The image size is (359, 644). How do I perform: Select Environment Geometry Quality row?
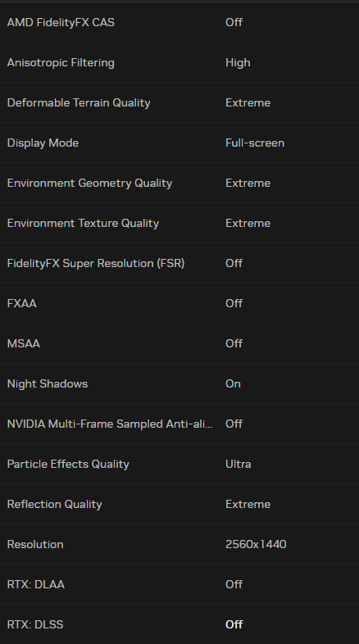point(179,183)
